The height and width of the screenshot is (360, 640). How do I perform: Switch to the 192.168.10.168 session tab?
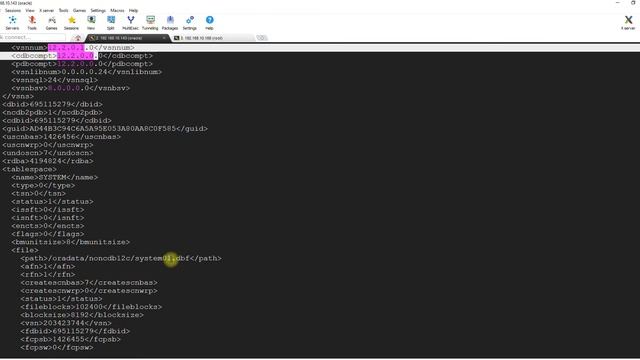[x=212, y=38]
